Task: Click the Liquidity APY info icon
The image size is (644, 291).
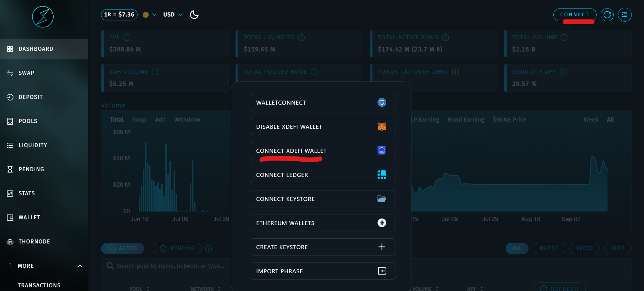Action: pyautogui.click(x=563, y=72)
